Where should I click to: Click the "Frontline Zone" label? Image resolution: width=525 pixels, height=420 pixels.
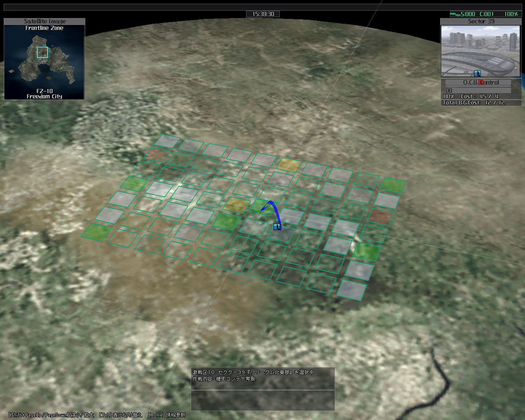(44, 28)
